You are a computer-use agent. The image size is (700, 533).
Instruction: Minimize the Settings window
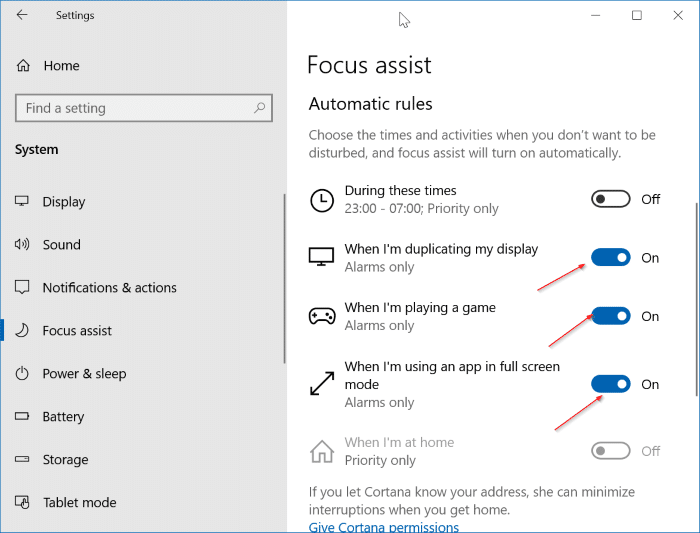596,15
